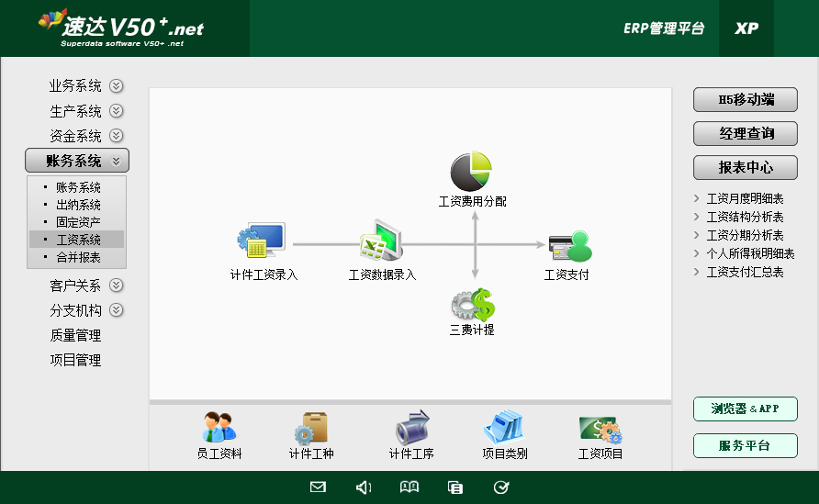Open the 项目类别 icon
Screen dimensions: 819x504
(504, 428)
